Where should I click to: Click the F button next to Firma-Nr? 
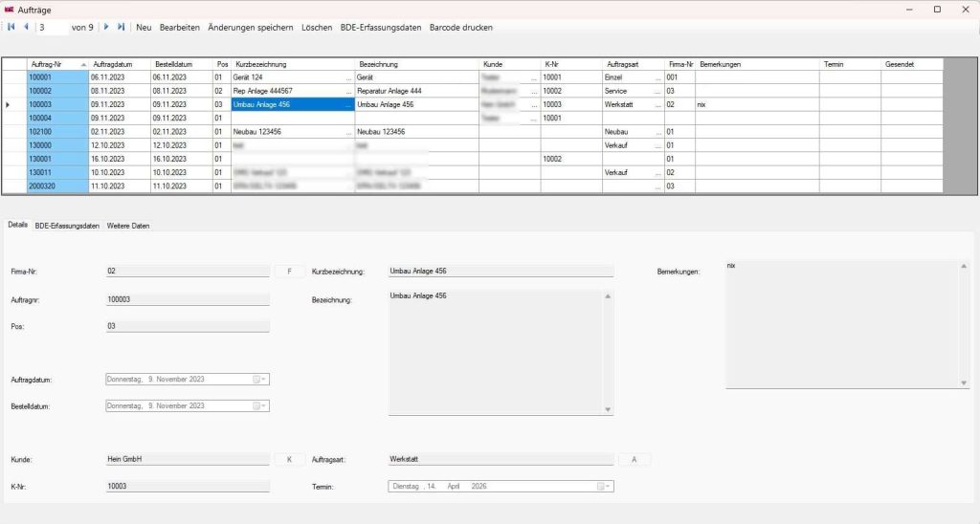pos(289,272)
